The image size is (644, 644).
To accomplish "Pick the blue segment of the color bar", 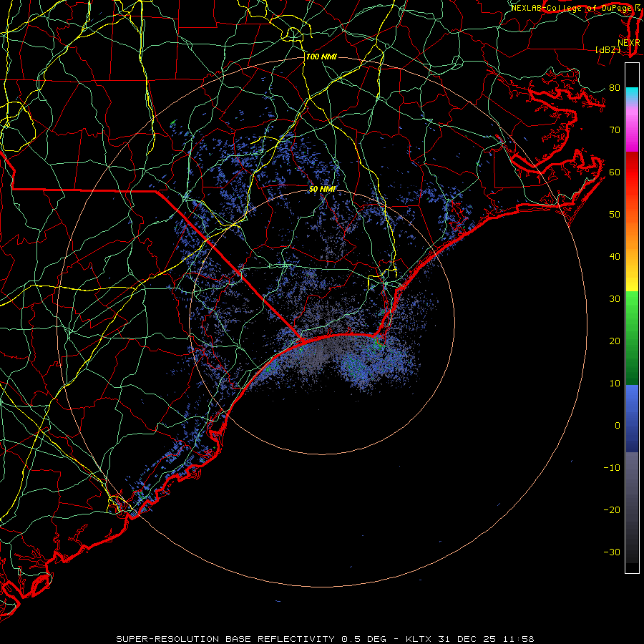I will 632,419.
